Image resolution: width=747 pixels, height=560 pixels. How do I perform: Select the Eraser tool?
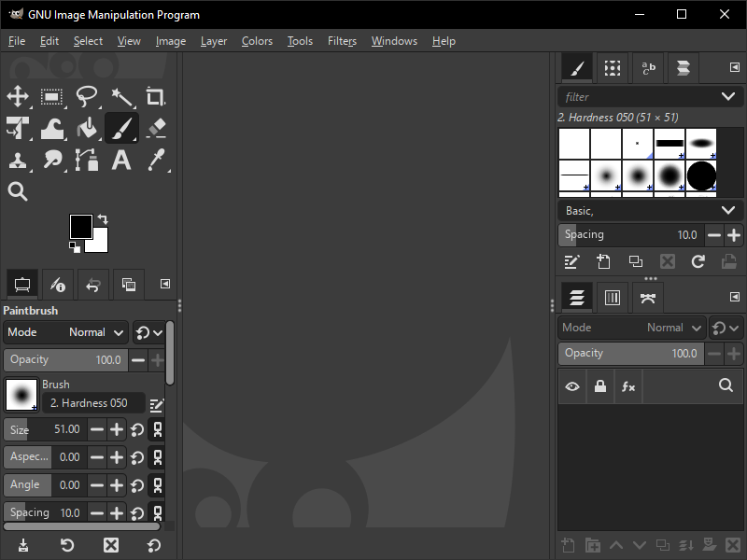point(155,128)
